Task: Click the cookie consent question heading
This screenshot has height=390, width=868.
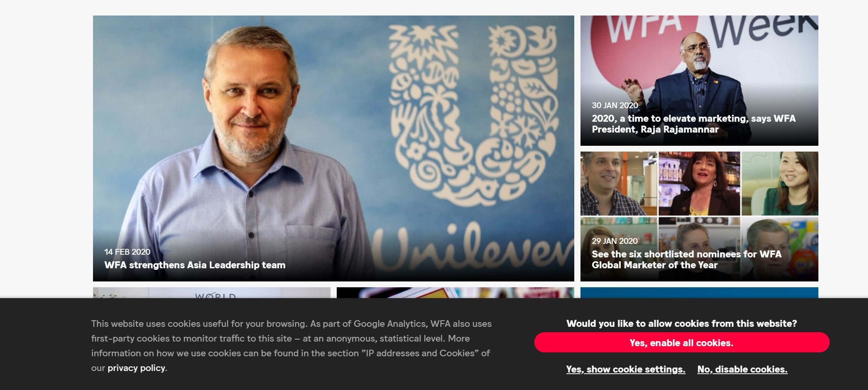Action: pos(682,323)
